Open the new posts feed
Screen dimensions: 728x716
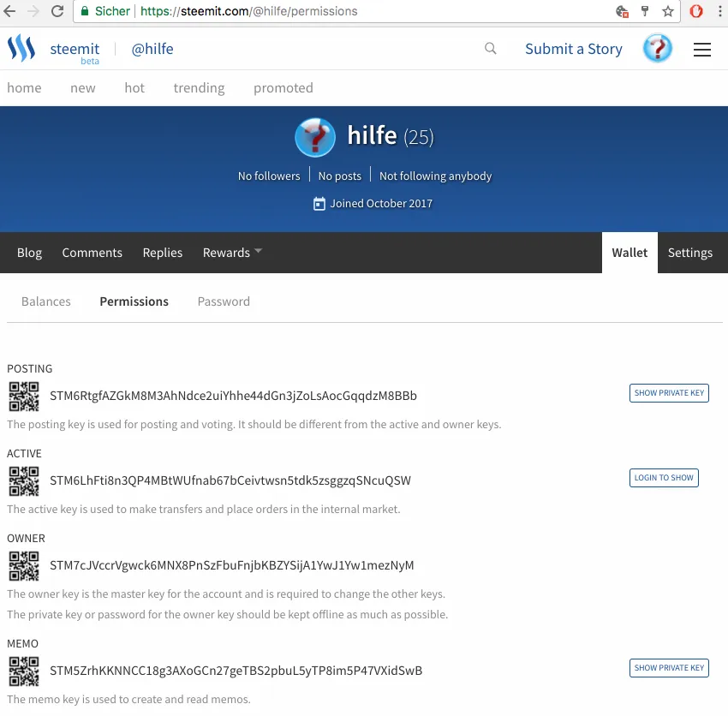click(82, 87)
